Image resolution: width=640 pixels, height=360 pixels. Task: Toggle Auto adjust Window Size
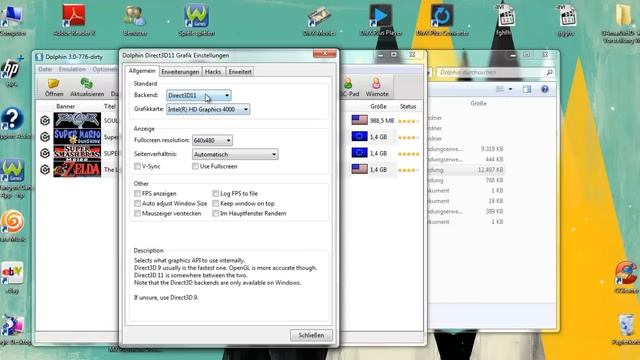(x=137, y=203)
